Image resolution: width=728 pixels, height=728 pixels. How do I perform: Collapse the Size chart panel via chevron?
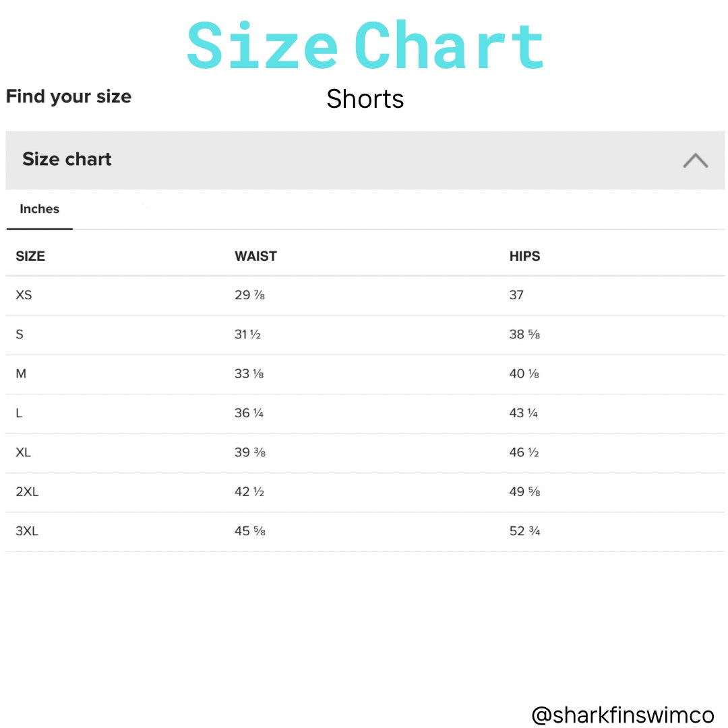[x=696, y=160]
